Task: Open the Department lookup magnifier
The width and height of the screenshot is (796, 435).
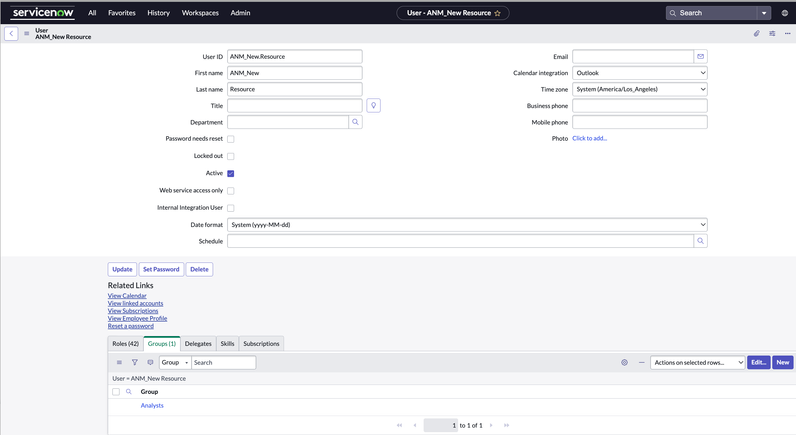Action: pos(355,122)
